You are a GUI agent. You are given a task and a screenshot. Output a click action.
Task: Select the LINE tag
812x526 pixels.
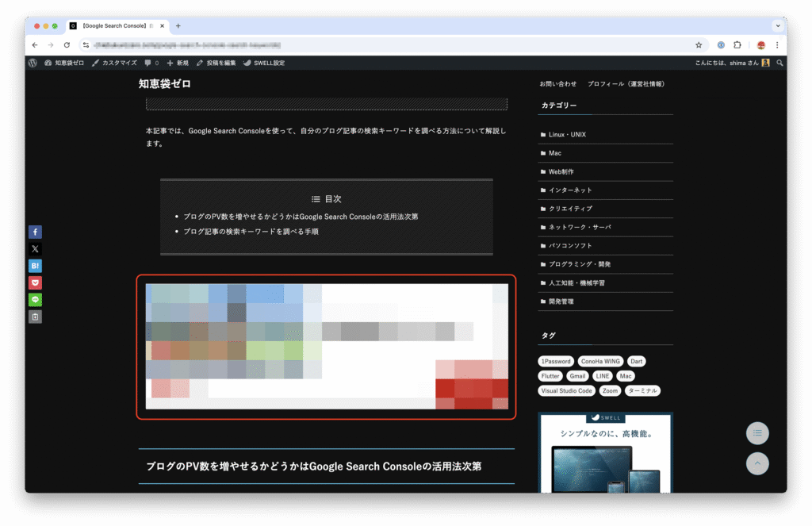[x=603, y=376]
